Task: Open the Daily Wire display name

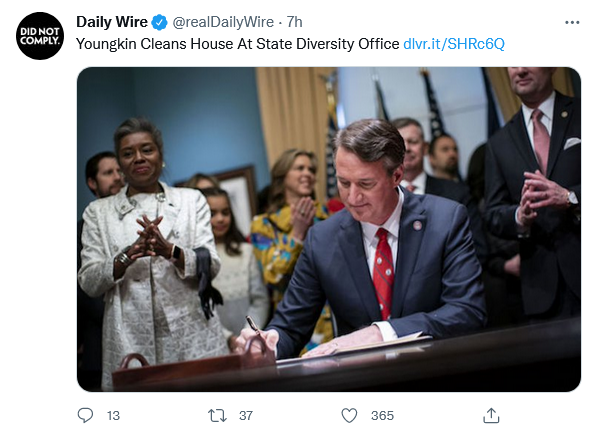Action: [x=112, y=22]
